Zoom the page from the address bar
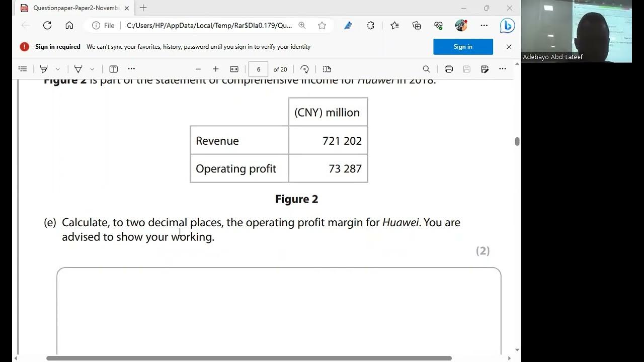Image resolution: width=644 pixels, height=362 pixels. [302, 25]
